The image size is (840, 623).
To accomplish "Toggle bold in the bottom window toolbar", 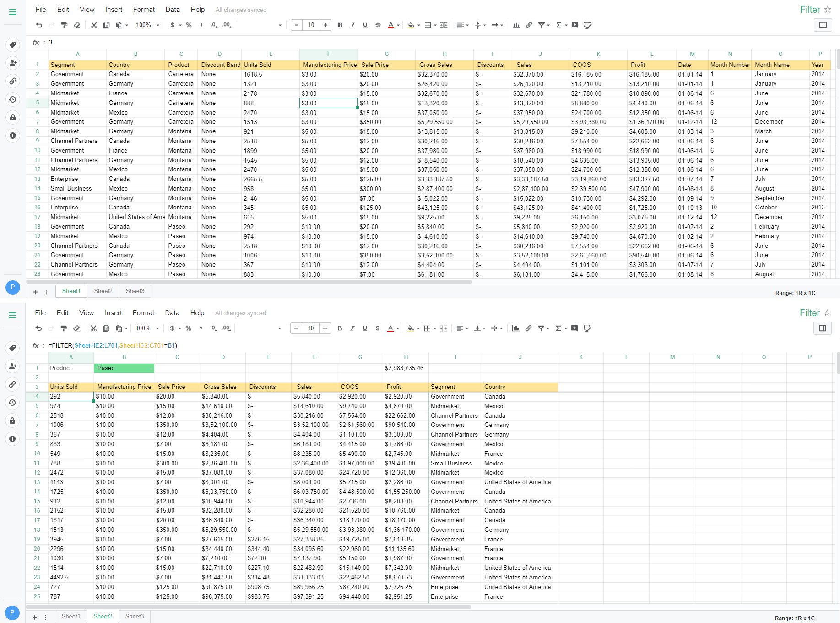I will tap(340, 328).
